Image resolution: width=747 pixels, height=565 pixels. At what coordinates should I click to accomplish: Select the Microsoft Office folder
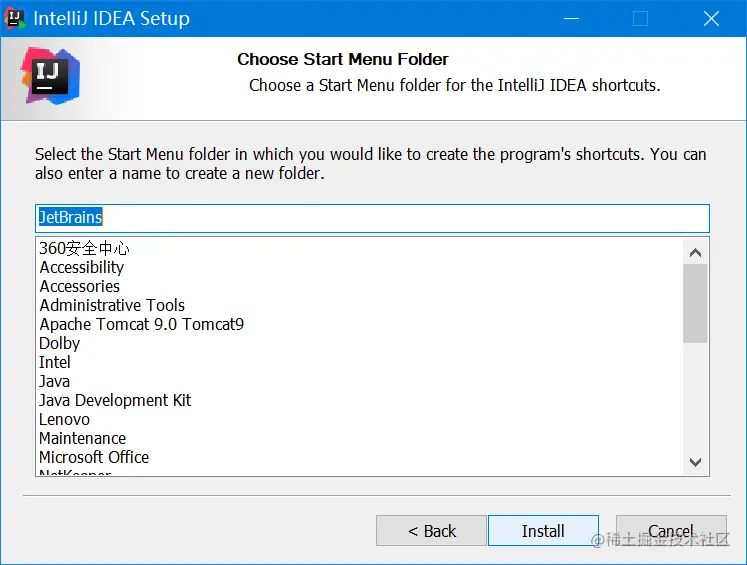(94, 457)
